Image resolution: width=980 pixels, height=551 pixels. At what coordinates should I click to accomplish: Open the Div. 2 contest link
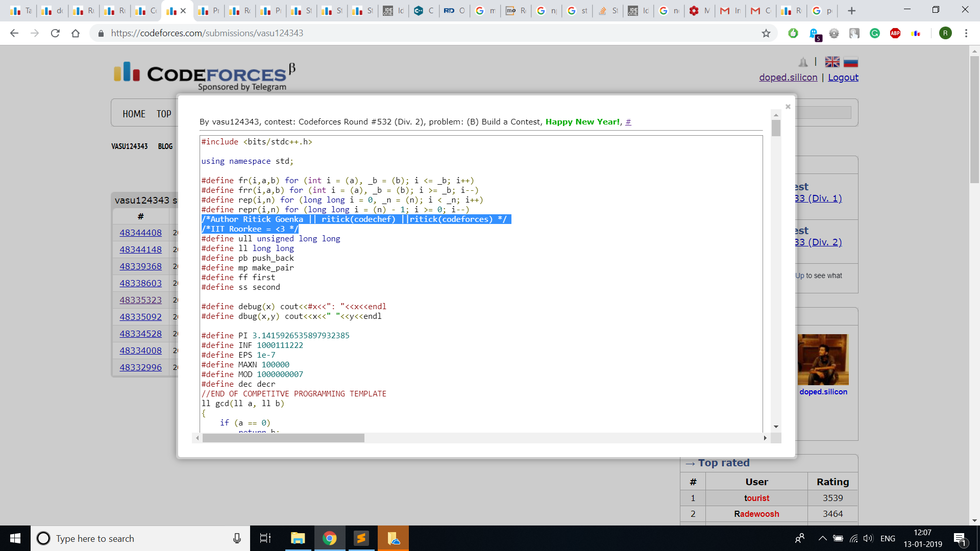point(818,242)
